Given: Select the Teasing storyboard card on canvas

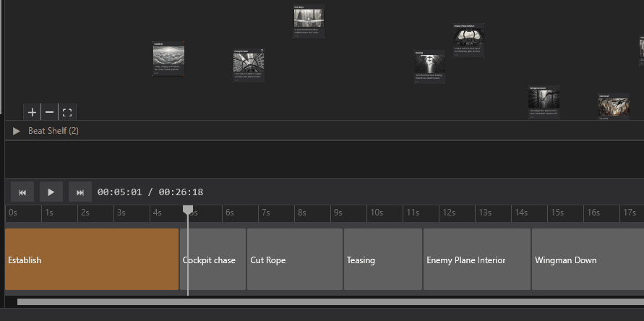Looking at the screenshot, I should pos(429,64).
